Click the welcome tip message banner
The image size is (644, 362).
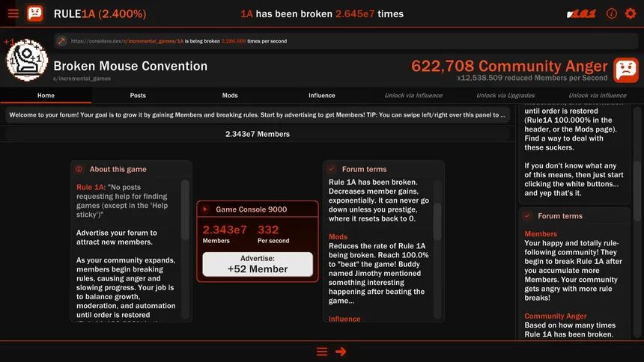(258, 115)
